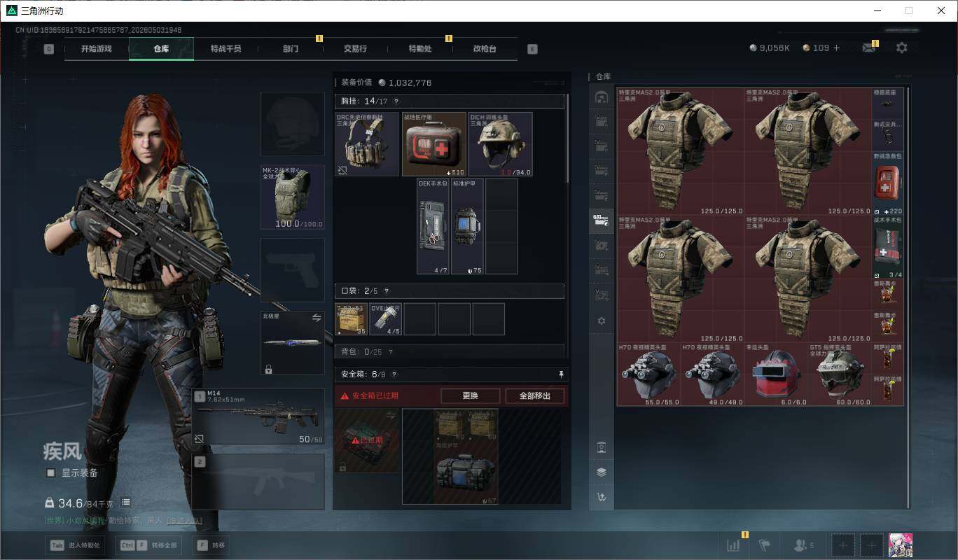Image resolution: width=958 pixels, height=560 pixels.
Task: Open warehouse sidebar gear settings
Action: point(601,321)
